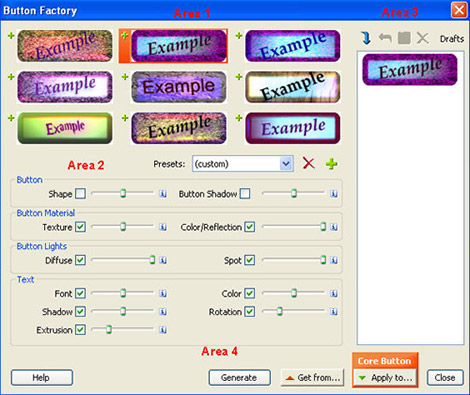Screen dimensions: 470x395
Task: Click the info icon next to Rotation slider
Action: point(334,312)
